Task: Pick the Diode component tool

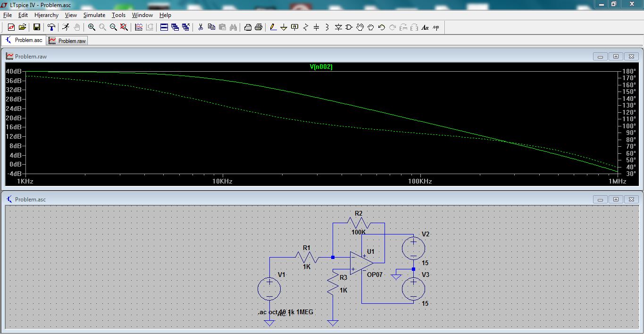Action: click(338, 27)
